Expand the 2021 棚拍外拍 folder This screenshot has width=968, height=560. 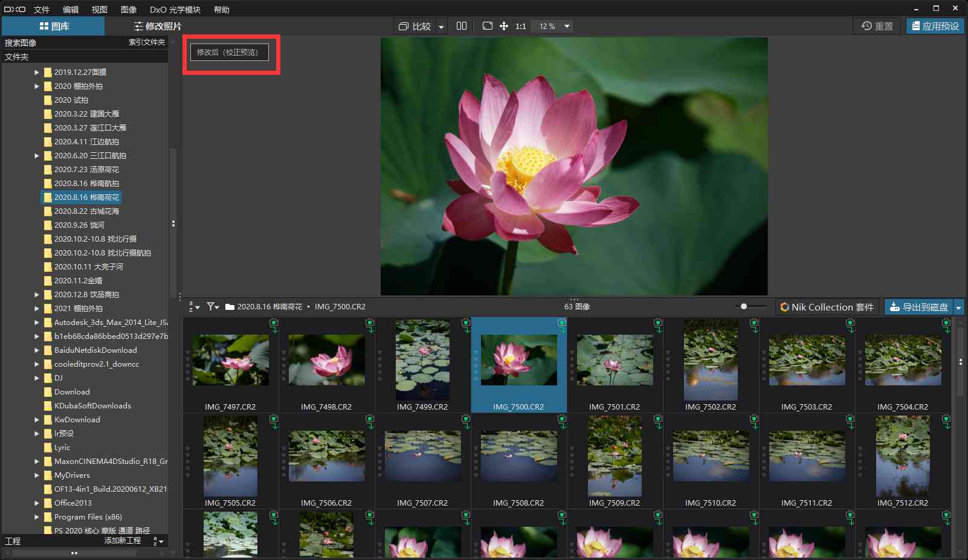click(36, 309)
